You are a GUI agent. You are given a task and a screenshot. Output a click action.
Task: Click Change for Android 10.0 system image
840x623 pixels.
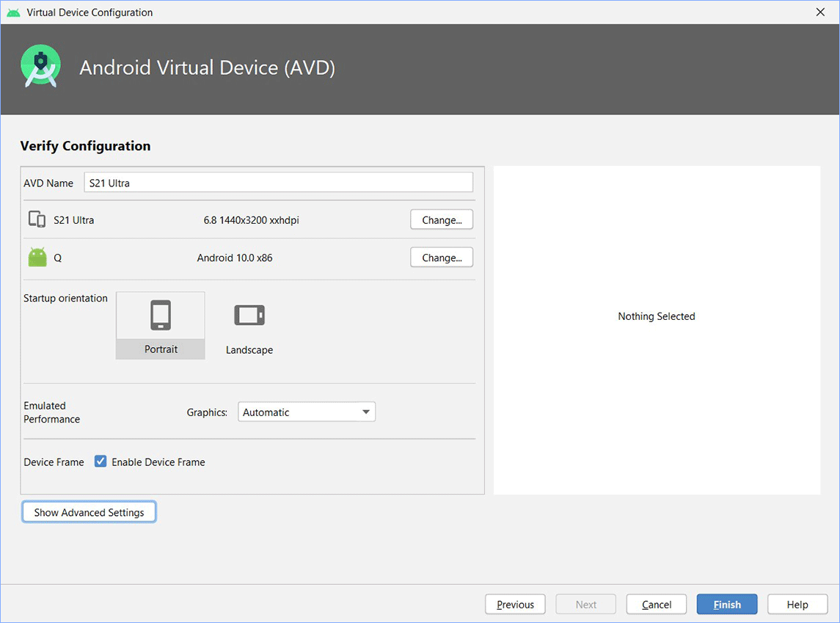tap(442, 257)
